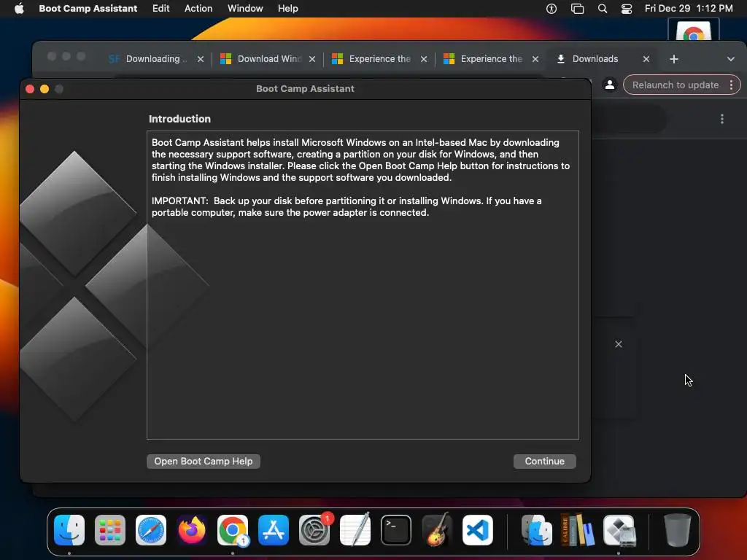The width and height of the screenshot is (747, 560).
Task: Click the date and time in menu bar
Action: 689,9
